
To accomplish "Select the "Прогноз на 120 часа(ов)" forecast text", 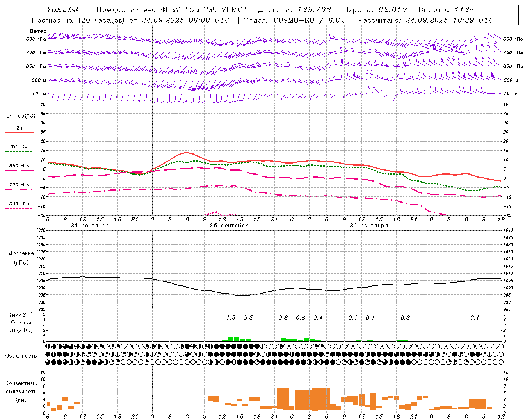I will point(79,20).
